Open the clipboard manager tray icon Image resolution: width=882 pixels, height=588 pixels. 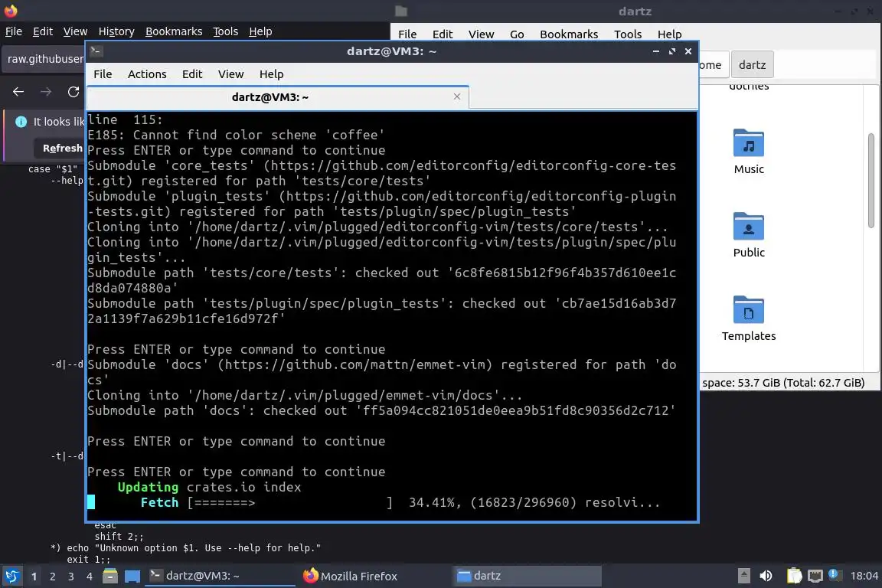pyautogui.click(x=794, y=576)
